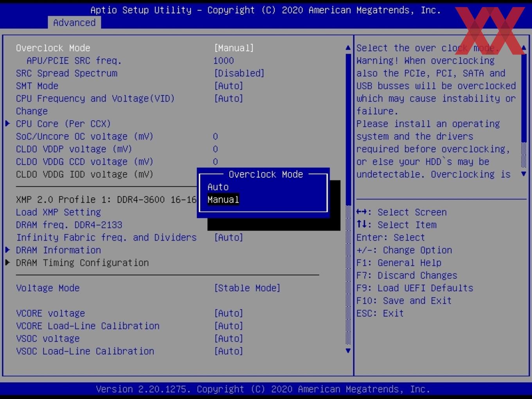Click F7: Discard Changes hint
The image size is (532, 399).
click(406, 275)
